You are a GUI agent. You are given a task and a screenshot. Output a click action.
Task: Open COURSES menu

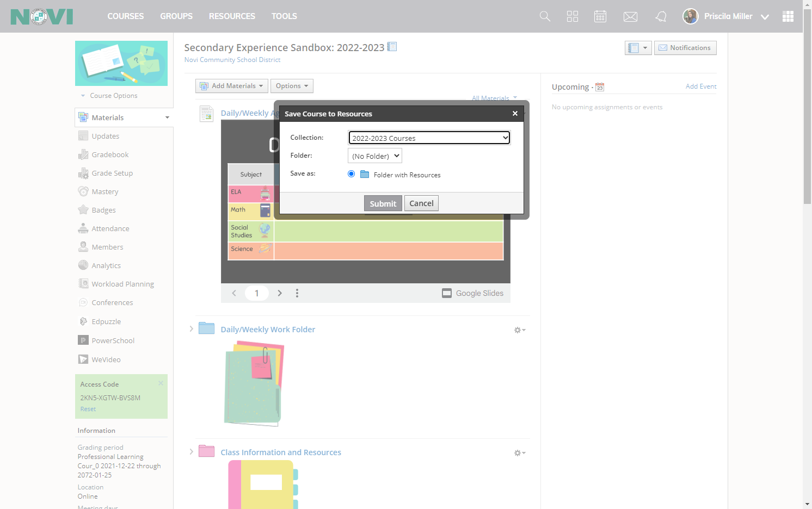coord(126,16)
